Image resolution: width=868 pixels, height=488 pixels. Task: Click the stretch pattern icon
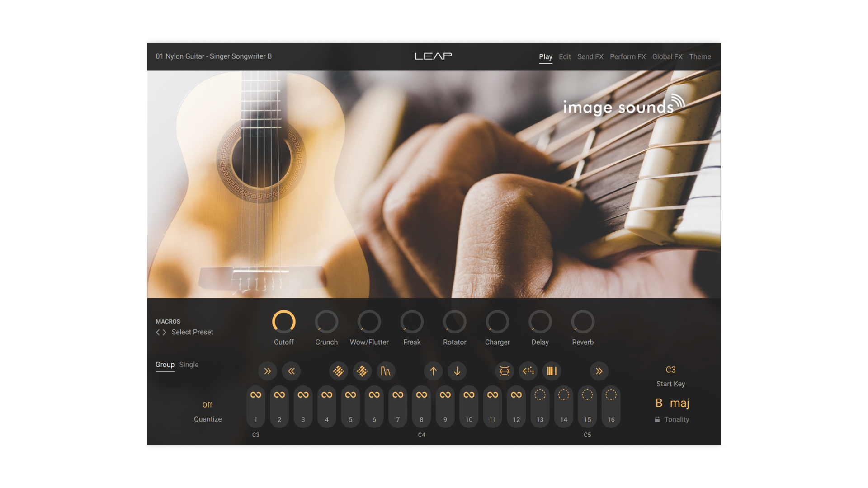point(504,371)
